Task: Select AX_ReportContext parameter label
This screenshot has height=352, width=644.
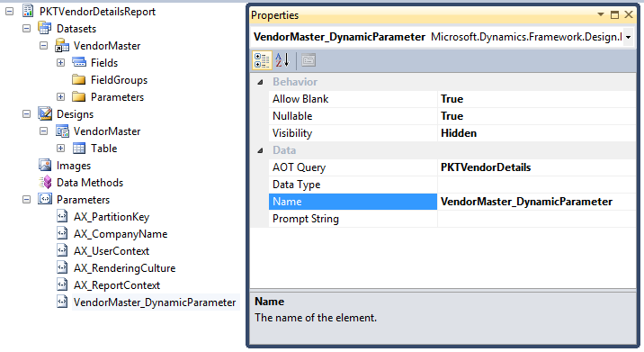Action: click(117, 285)
